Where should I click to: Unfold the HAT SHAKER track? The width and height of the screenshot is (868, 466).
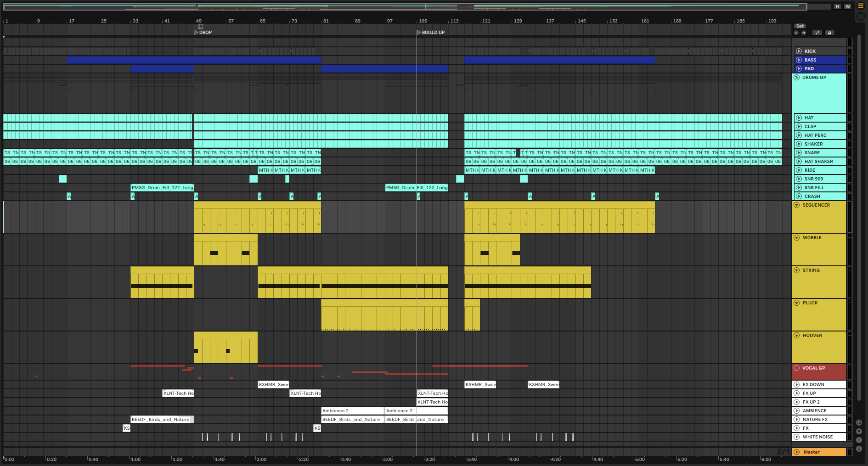coord(799,162)
